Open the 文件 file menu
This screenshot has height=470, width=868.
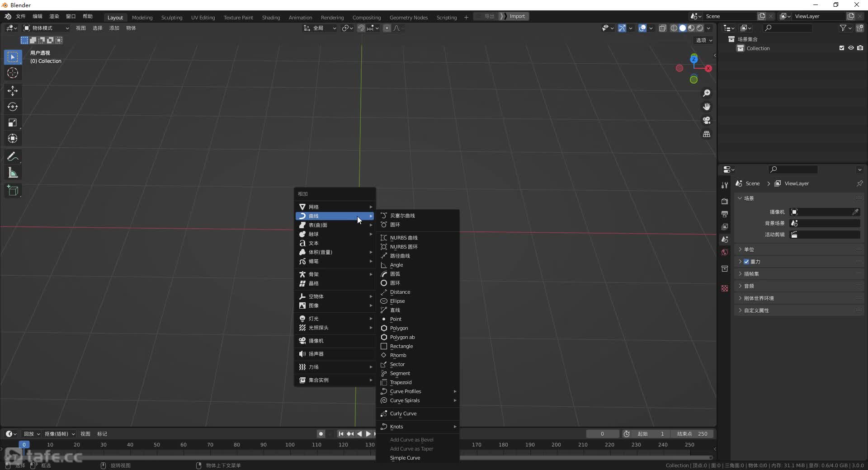[21, 16]
